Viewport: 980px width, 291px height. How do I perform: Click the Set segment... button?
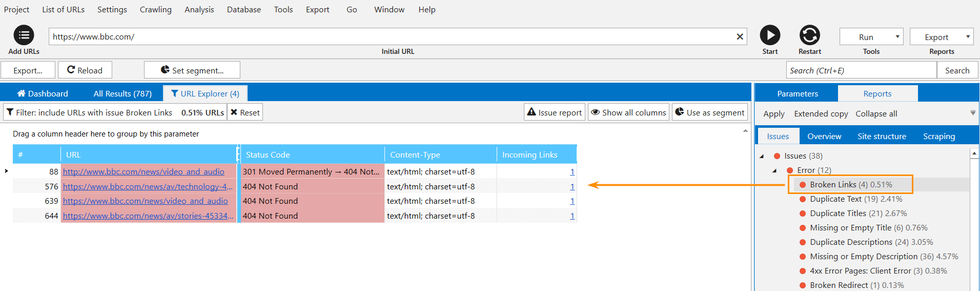coord(192,70)
